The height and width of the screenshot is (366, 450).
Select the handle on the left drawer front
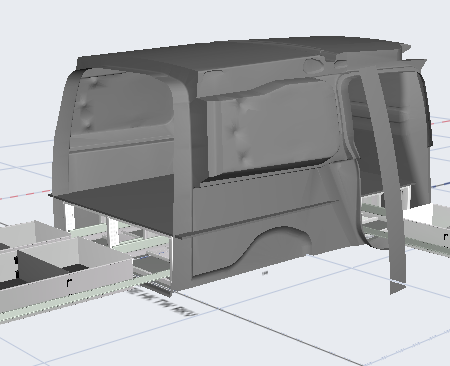coord(69,283)
